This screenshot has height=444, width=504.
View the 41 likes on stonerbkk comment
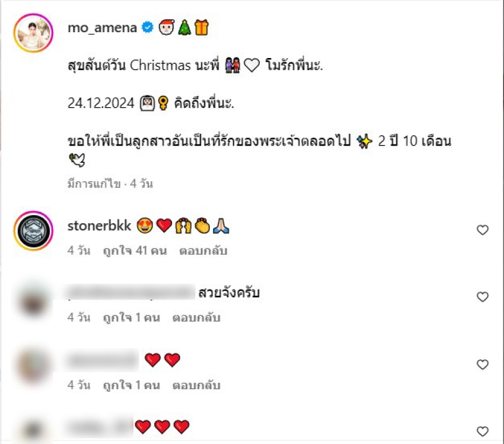(x=135, y=250)
